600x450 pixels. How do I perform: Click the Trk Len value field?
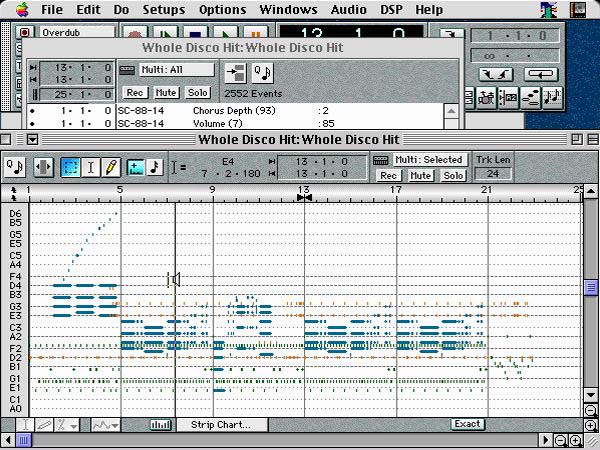pos(492,174)
